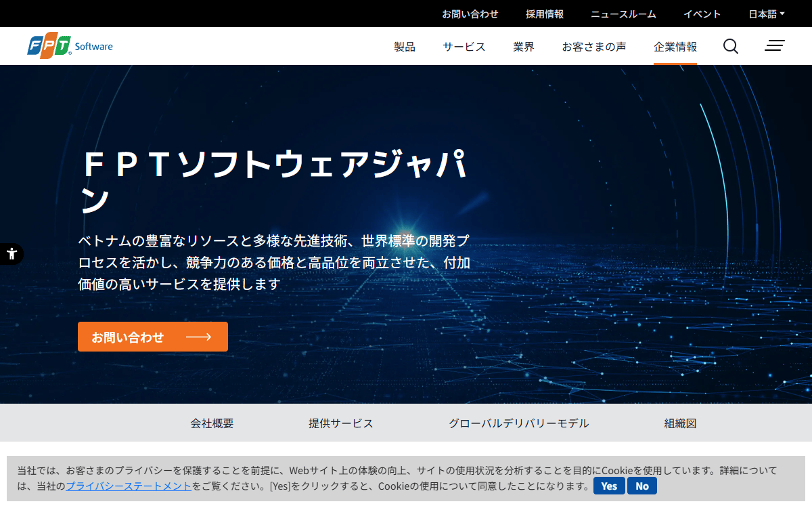The height and width of the screenshot is (508, 812).
Task: Open the accessibility widget icon
Action: tap(12, 254)
